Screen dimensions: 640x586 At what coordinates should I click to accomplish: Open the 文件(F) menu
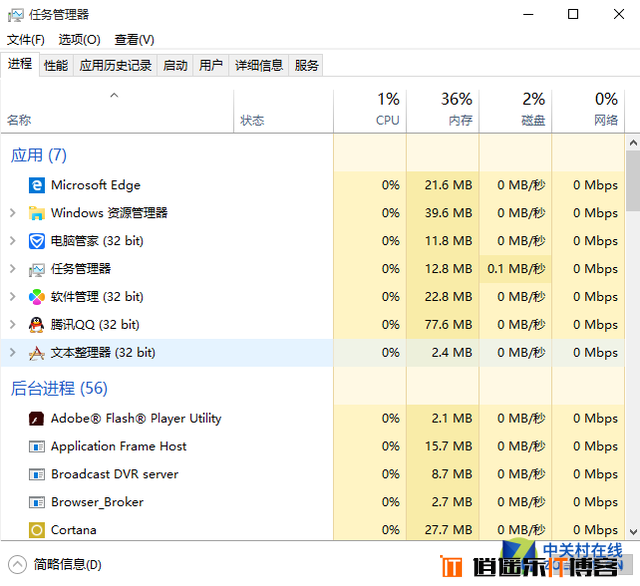[x=25, y=40]
